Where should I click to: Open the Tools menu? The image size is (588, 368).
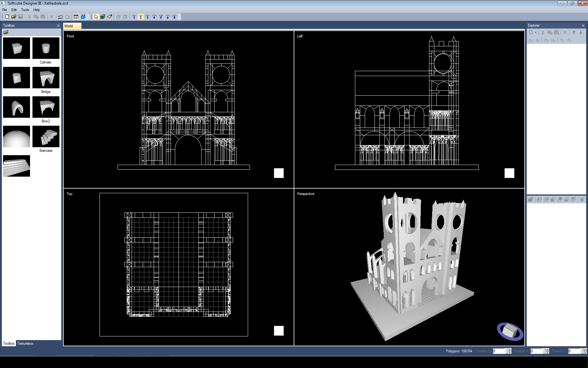pyautogui.click(x=25, y=10)
